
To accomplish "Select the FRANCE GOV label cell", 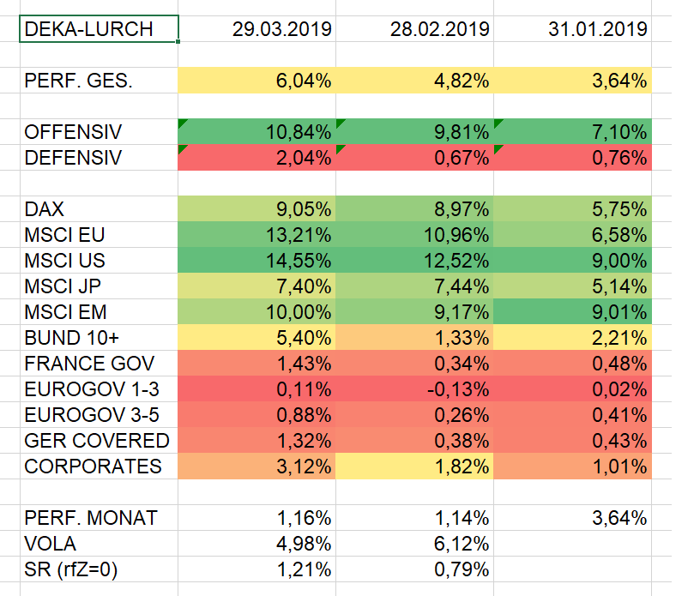I will click(x=99, y=364).
